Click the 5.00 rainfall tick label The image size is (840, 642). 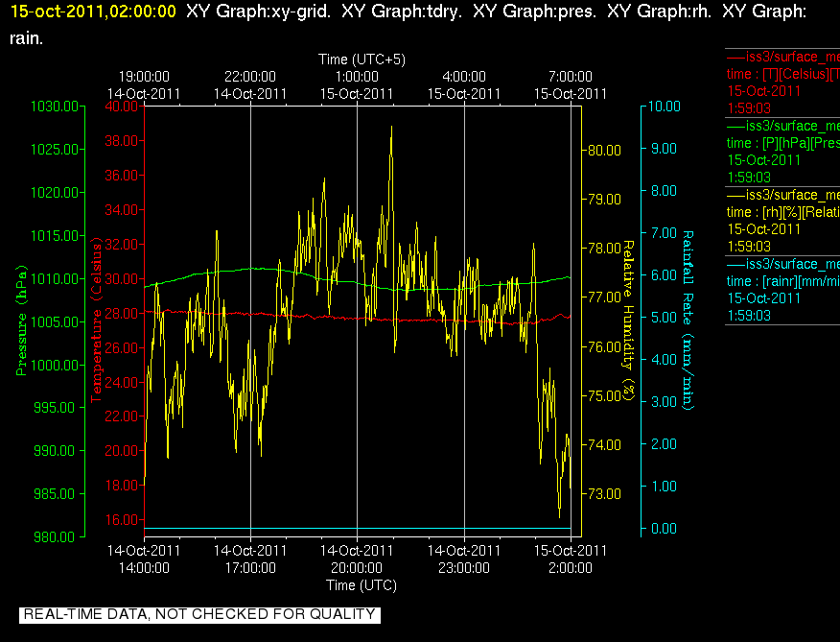(664, 318)
